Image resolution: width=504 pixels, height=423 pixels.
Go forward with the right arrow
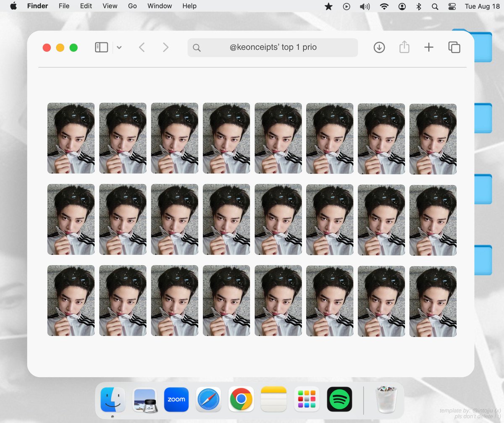pyautogui.click(x=165, y=47)
